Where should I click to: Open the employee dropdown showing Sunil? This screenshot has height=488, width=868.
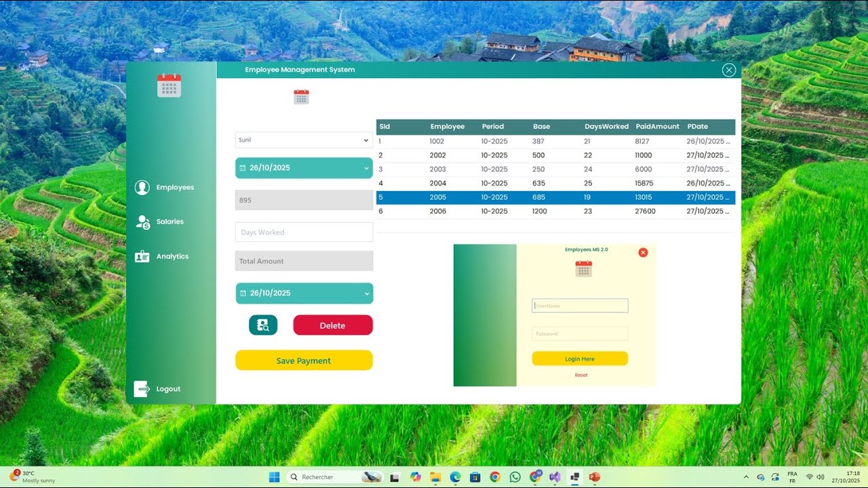(x=304, y=140)
